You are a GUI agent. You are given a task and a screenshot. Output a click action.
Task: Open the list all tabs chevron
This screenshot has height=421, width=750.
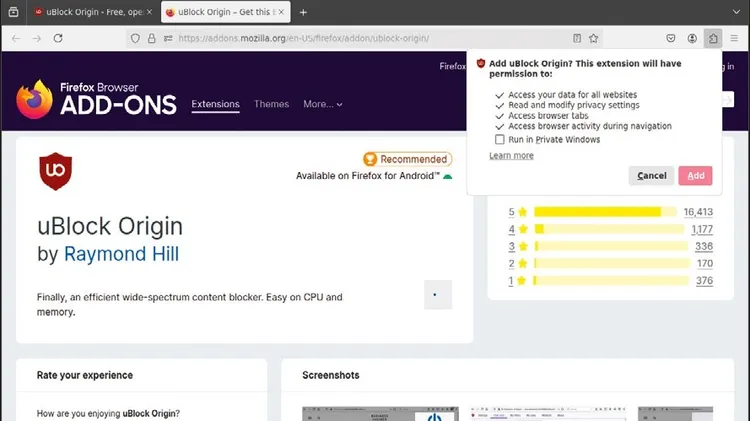point(736,12)
